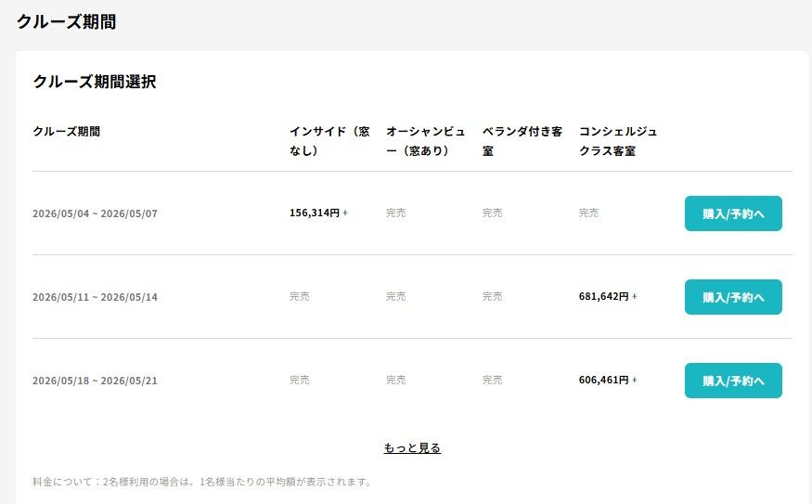Viewport: 812px width, 504px height.
Task: Click 完売 under concierge for 05/04 row
Action: point(588,213)
